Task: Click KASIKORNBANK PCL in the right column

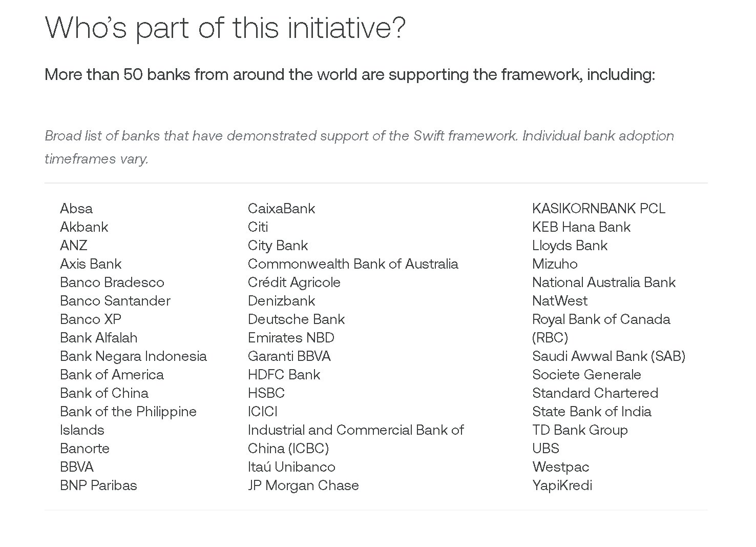Action: pyautogui.click(x=599, y=209)
